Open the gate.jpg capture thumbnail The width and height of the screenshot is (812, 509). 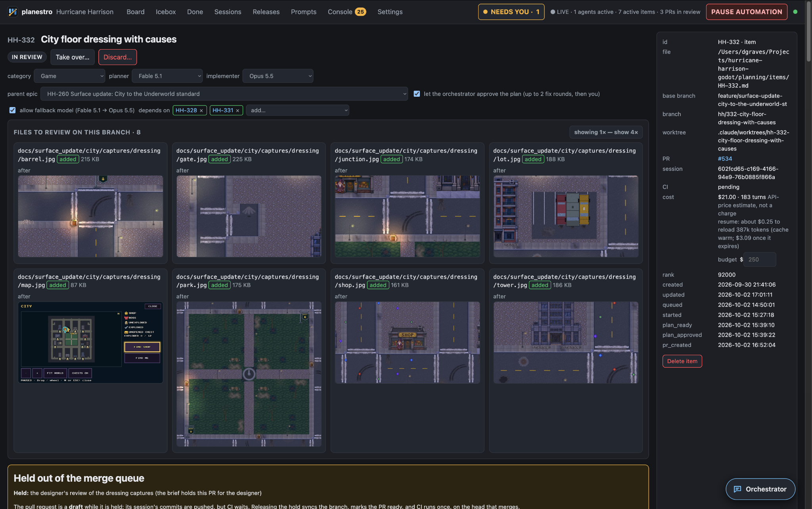[x=249, y=216]
